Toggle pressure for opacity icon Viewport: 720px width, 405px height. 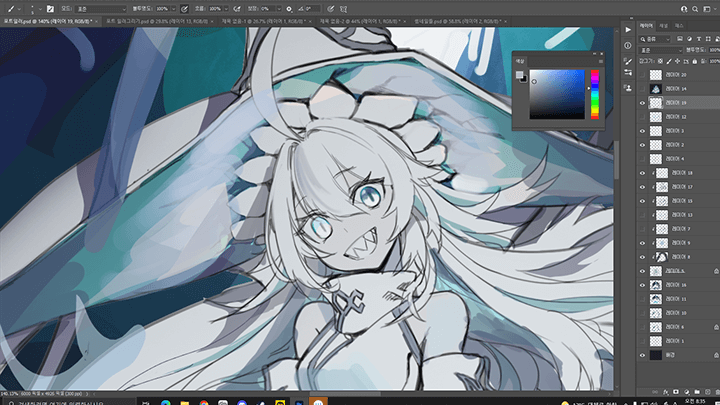point(184,9)
